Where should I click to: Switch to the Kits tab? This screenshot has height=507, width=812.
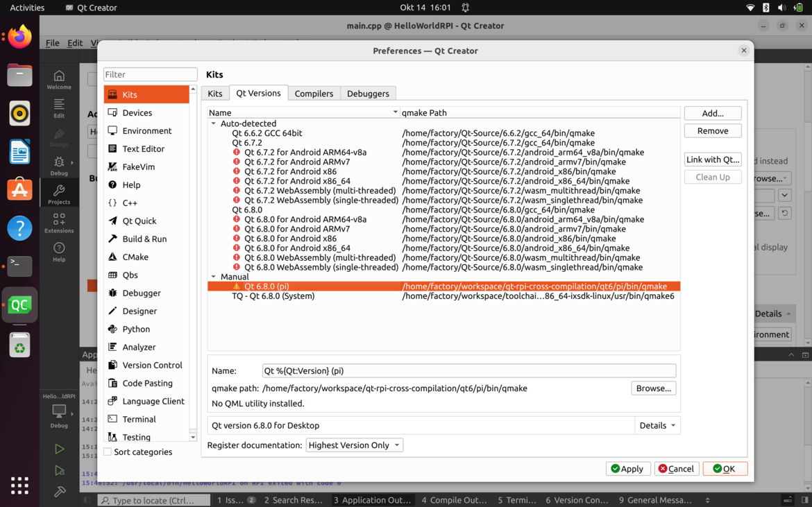[215, 94]
